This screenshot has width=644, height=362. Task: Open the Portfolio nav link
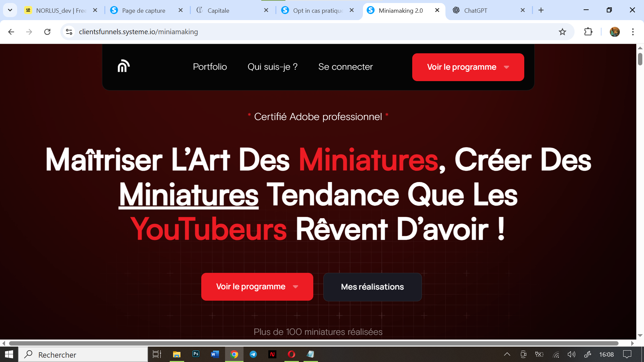pyautogui.click(x=210, y=67)
